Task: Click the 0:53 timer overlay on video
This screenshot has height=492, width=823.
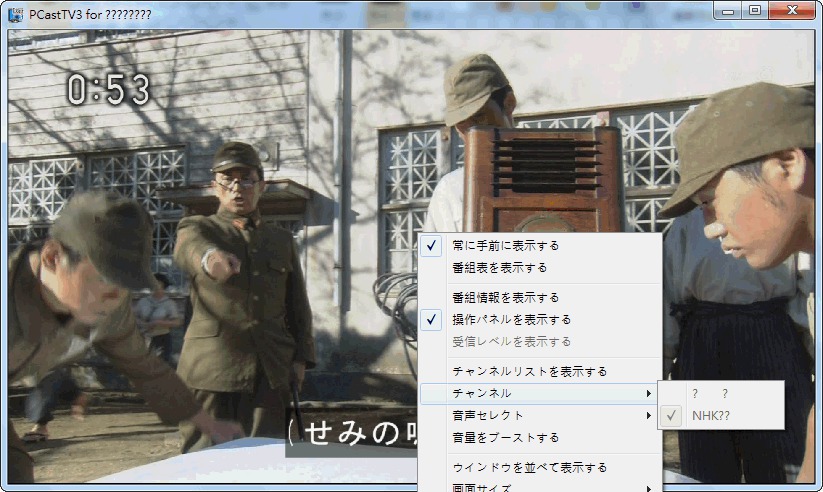Action: (108, 91)
